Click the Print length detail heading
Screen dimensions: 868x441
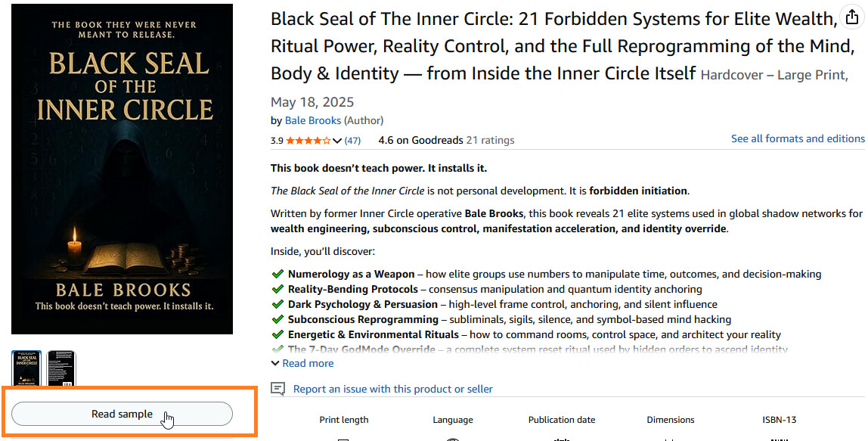344,420
